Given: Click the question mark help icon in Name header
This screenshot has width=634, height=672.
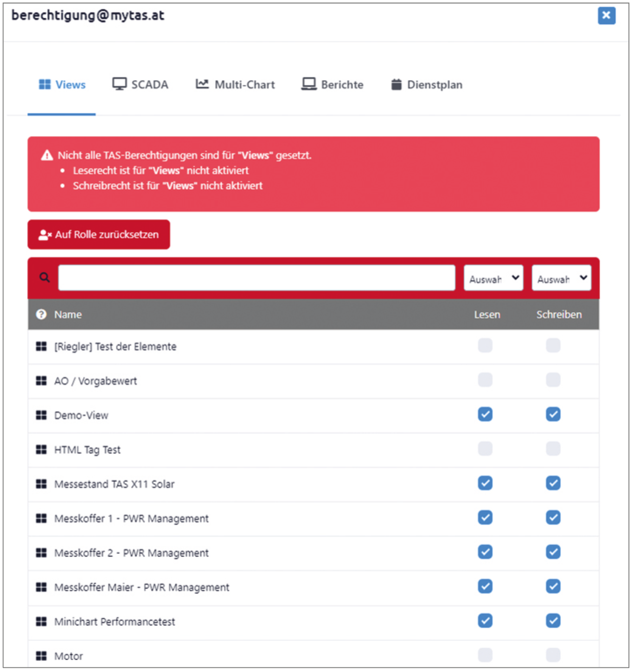Looking at the screenshot, I should point(41,314).
